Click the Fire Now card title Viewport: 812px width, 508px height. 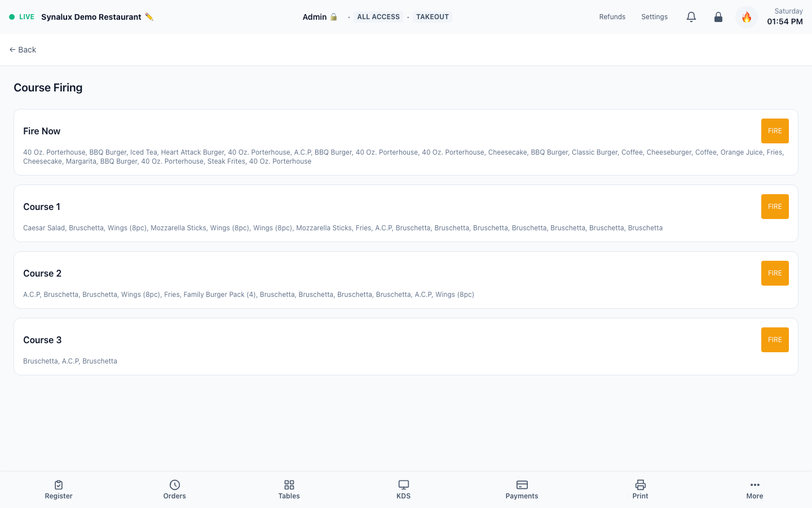[x=42, y=131]
